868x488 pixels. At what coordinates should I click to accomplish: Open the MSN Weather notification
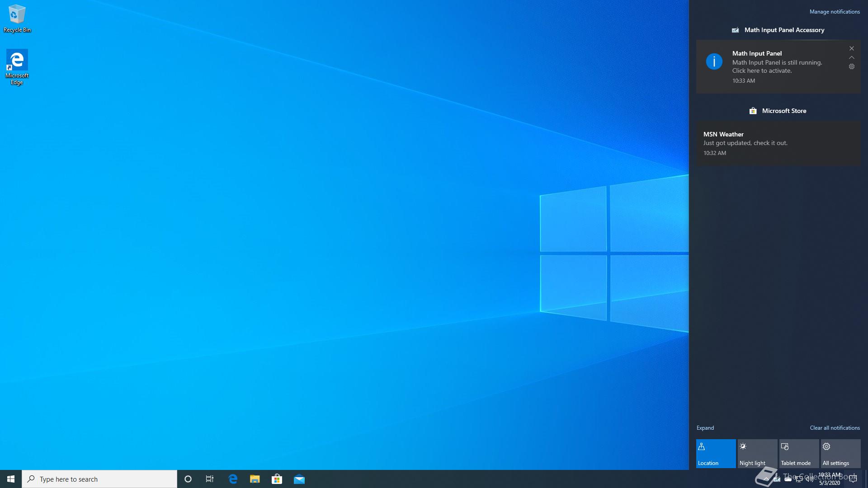[x=778, y=143]
